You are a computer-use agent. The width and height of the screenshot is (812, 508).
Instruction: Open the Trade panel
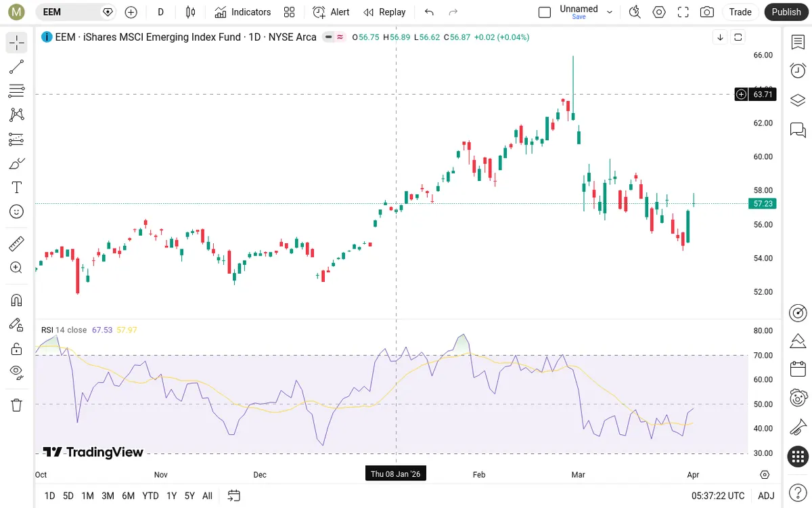(740, 12)
